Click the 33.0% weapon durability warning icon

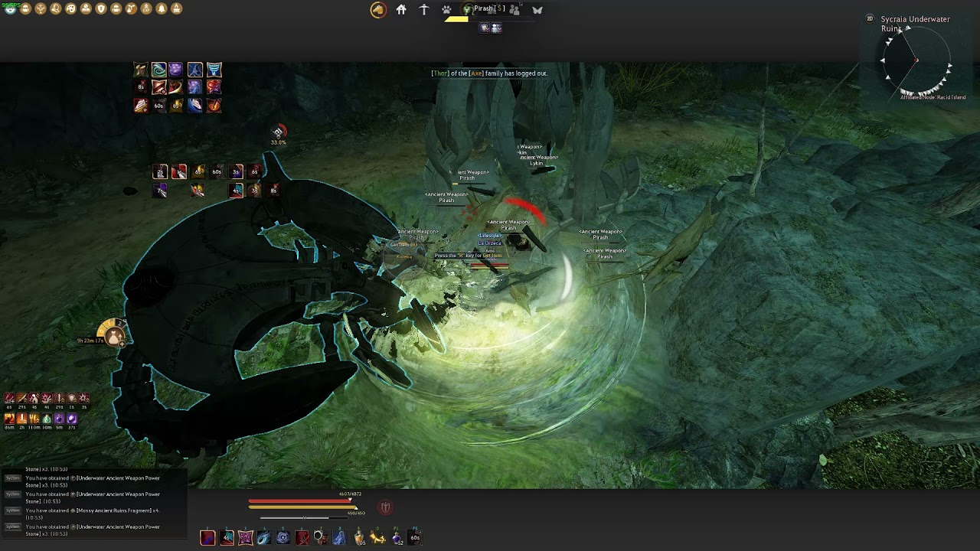coord(279,134)
